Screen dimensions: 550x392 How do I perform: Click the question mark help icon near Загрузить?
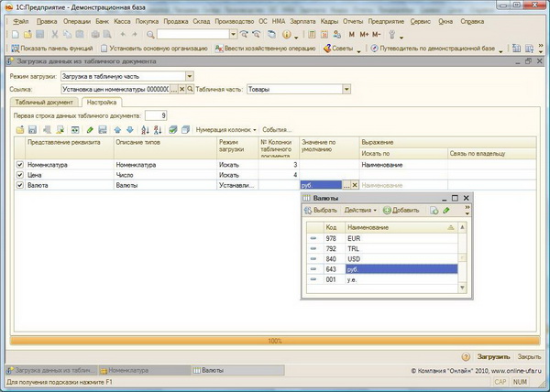(466, 357)
